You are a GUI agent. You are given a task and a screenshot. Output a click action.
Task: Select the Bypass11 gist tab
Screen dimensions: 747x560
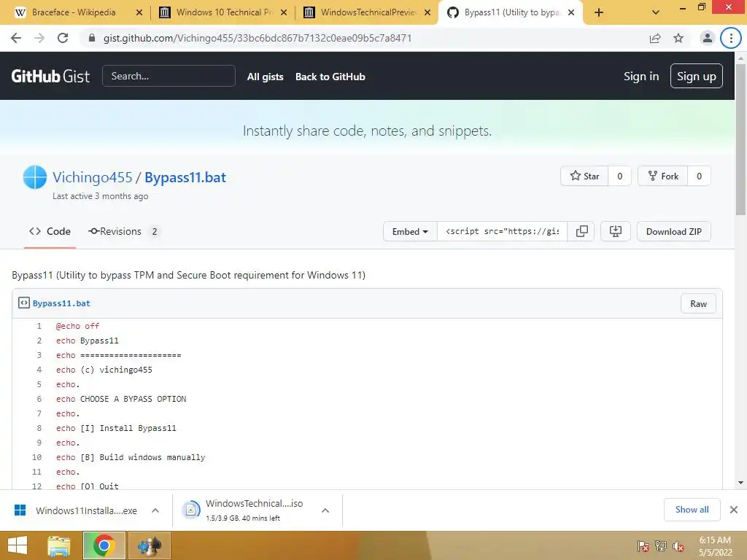point(505,12)
